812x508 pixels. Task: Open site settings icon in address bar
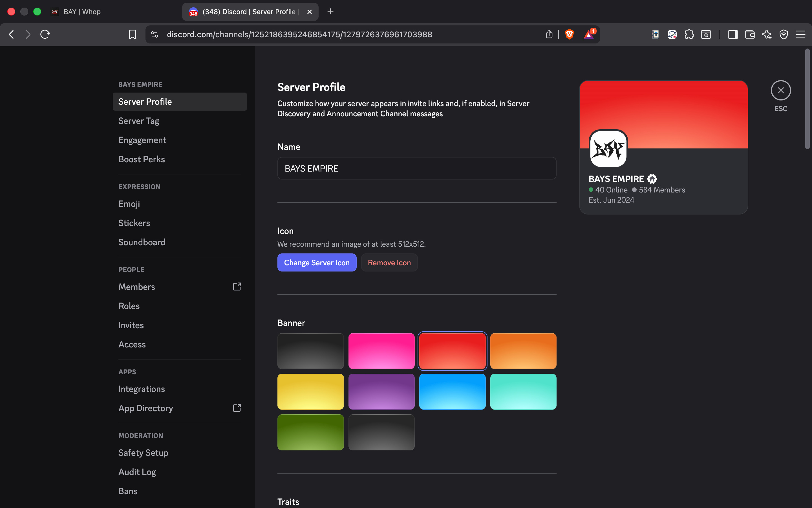(x=154, y=34)
